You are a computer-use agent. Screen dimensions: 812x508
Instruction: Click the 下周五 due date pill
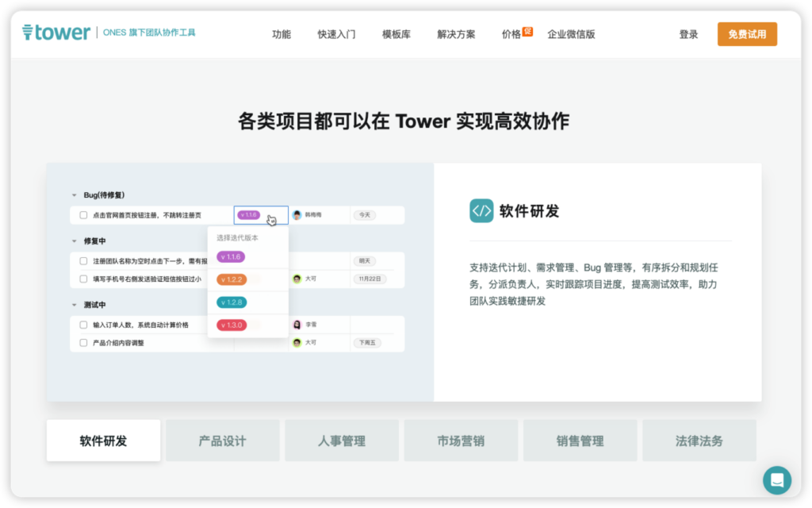(x=367, y=343)
